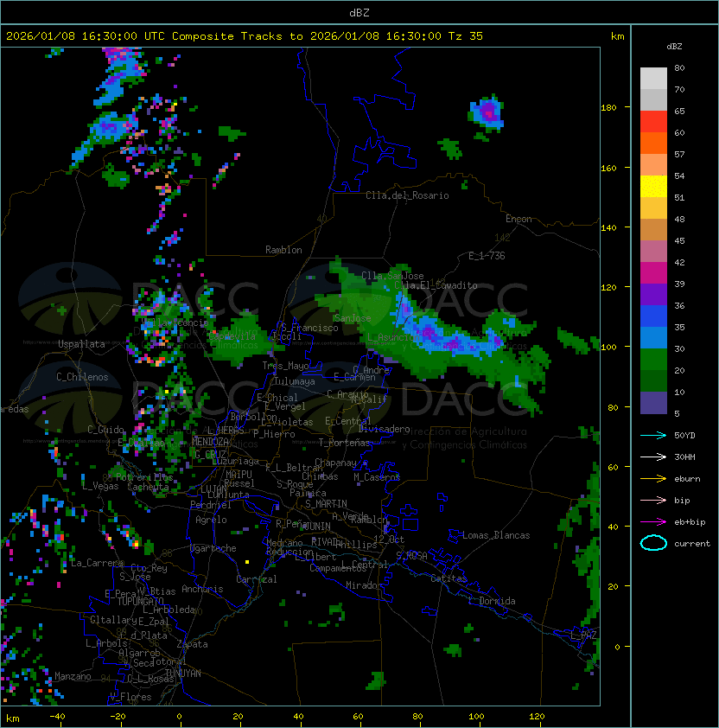
Task: Click the orange eburn arrow icon
Action: 654,478
